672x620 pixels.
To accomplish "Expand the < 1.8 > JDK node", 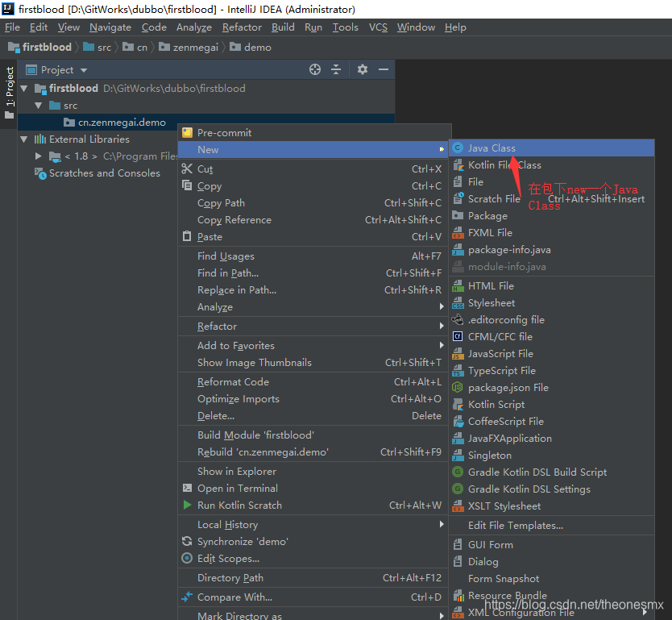I will [39, 156].
